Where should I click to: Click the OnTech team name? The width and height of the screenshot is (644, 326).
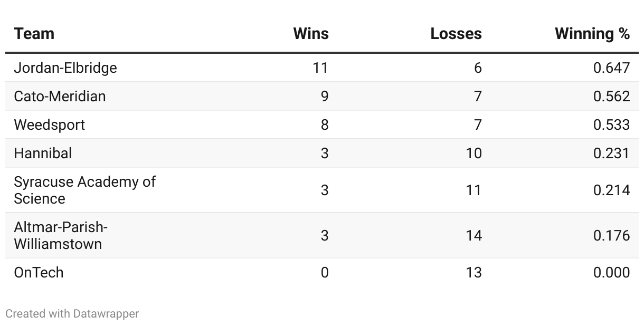(x=39, y=273)
